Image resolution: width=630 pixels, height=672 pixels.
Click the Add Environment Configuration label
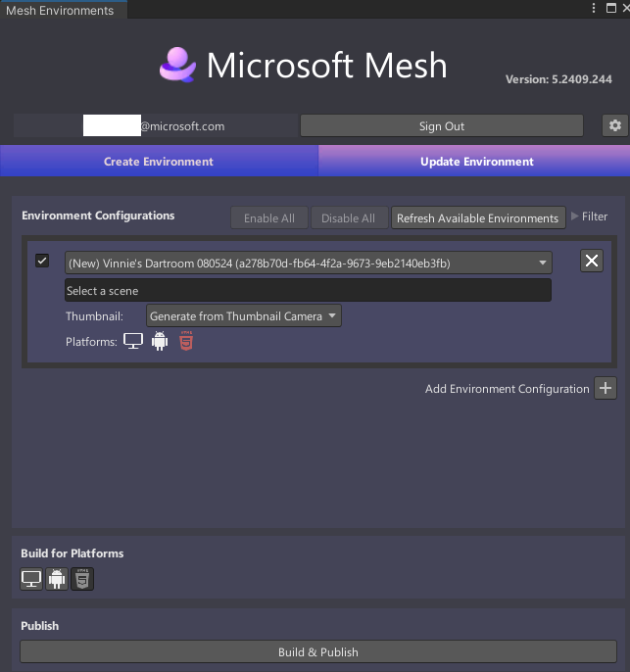[507, 389]
